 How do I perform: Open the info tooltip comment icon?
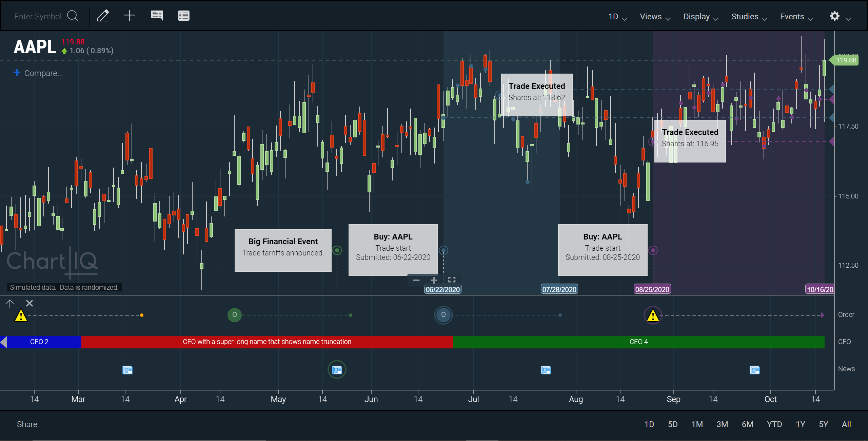(157, 16)
